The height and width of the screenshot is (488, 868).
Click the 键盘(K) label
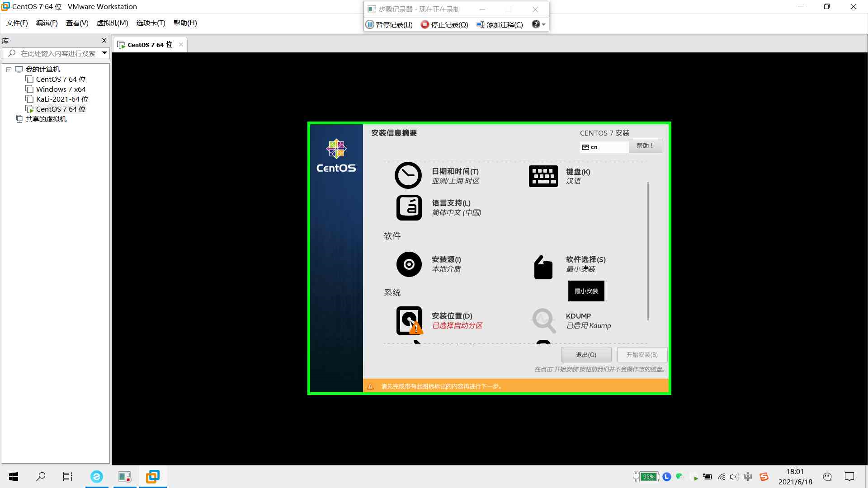coord(578,172)
